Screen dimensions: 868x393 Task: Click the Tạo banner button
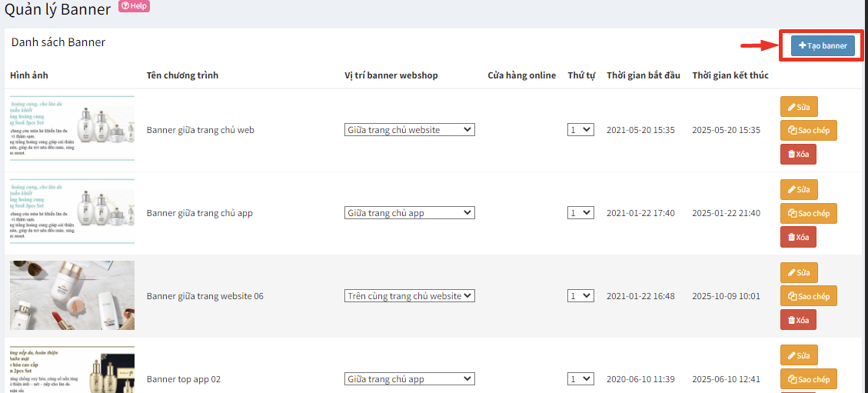point(822,46)
